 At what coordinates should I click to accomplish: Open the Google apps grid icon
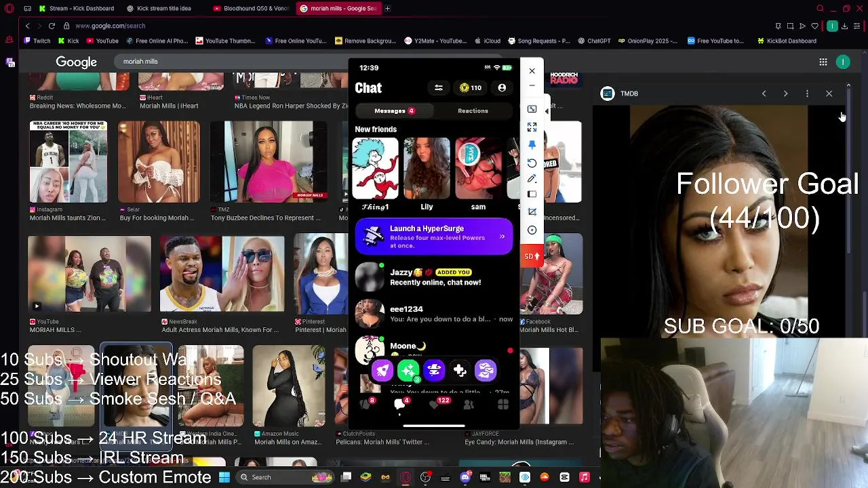point(823,62)
